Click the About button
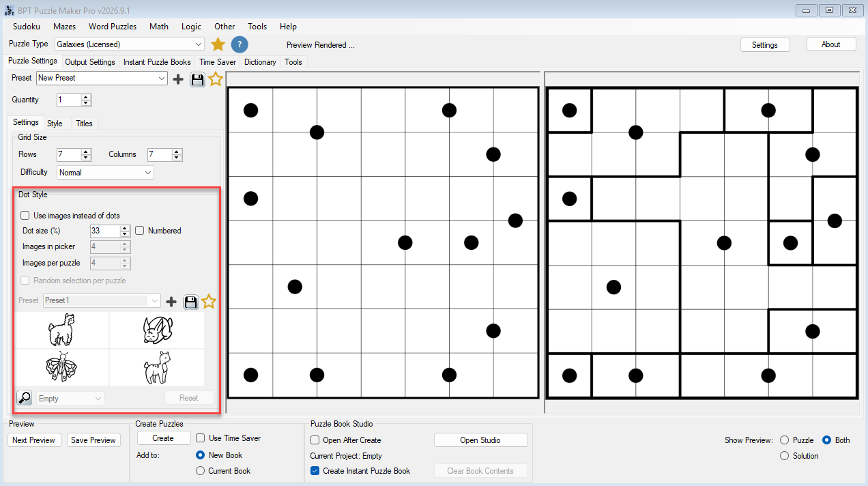The image size is (868, 486). click(831, 44)
